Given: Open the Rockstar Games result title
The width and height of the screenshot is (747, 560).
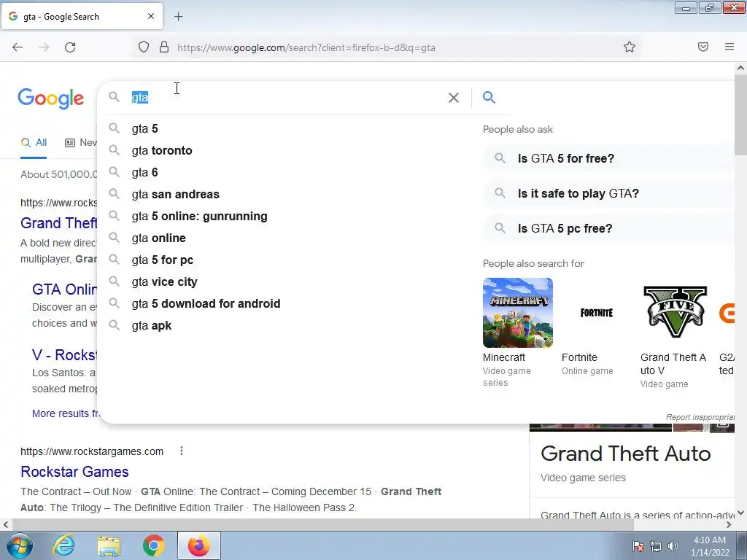Looking at the screenshot, I should tap(75, 472).
